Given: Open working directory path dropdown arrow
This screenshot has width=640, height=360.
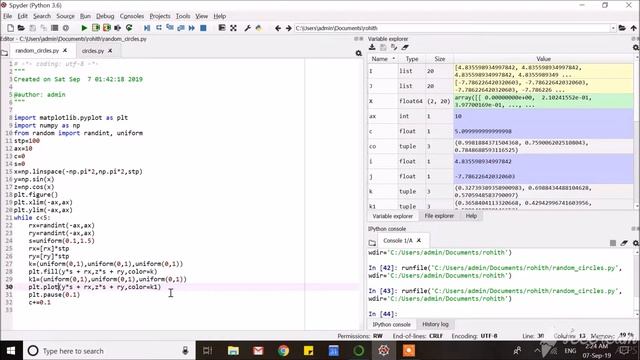Looking at the screenshot, I should [x=613, y=28].
